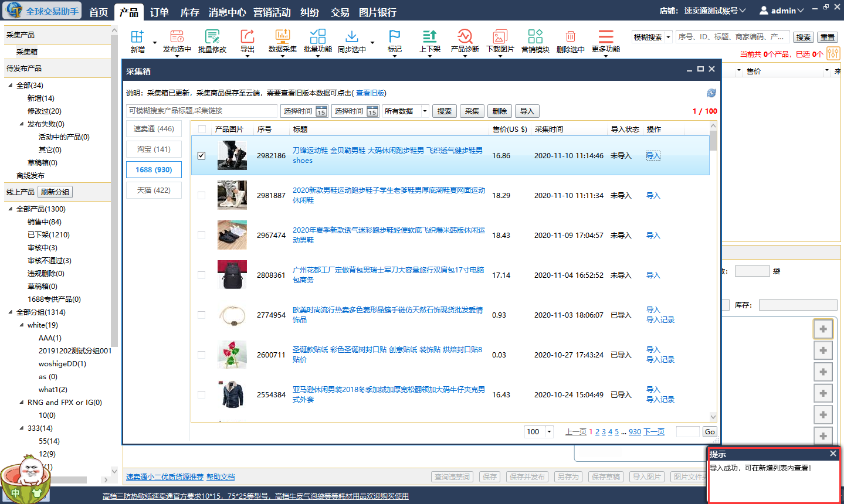This screenshot has width=844, height=504.
Task: Switch to 天猫 (422) source tab
Action: click(x=154, y=190)
